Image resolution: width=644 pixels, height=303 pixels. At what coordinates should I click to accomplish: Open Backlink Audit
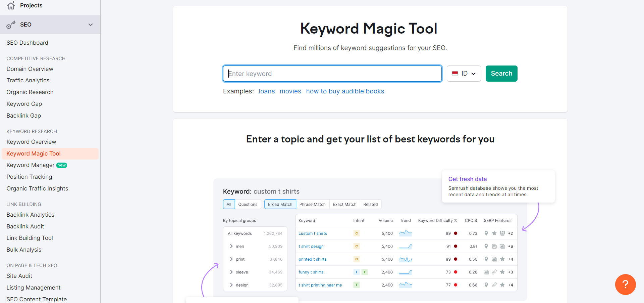tap(25, 226)
